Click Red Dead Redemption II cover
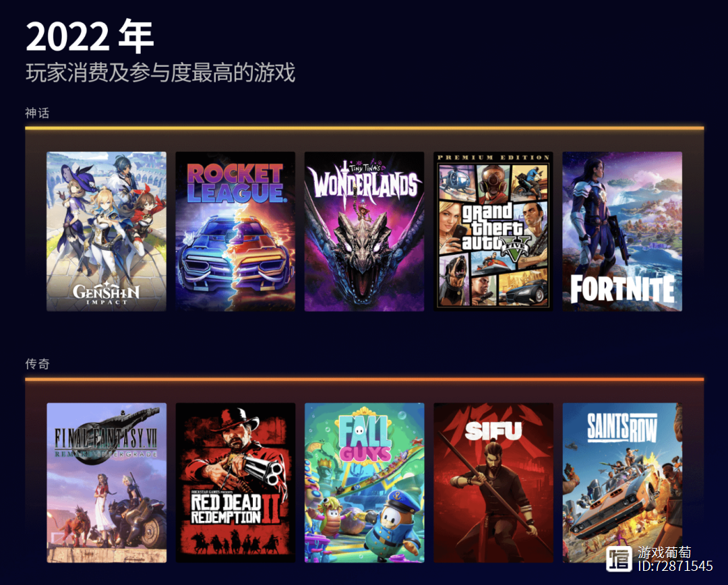 click(235, 483)
